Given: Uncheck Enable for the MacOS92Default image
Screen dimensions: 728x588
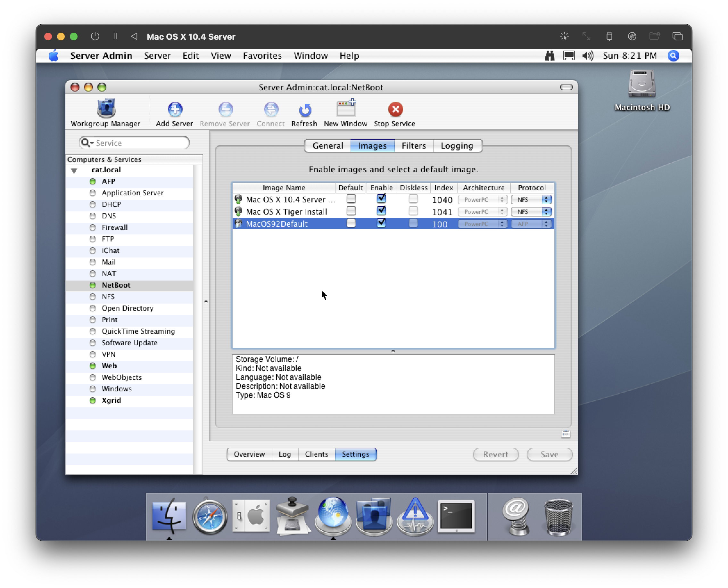Looking at the screenshot, I should click(x=381, y=223).
